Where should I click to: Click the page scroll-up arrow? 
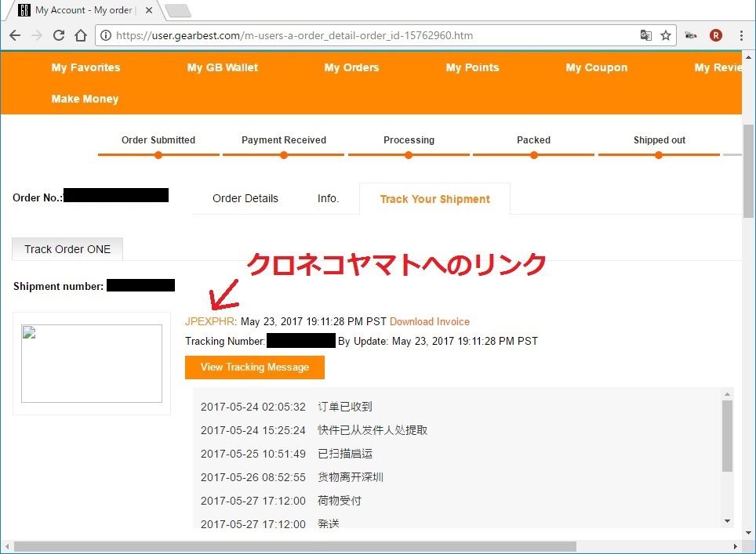point(748,57)
